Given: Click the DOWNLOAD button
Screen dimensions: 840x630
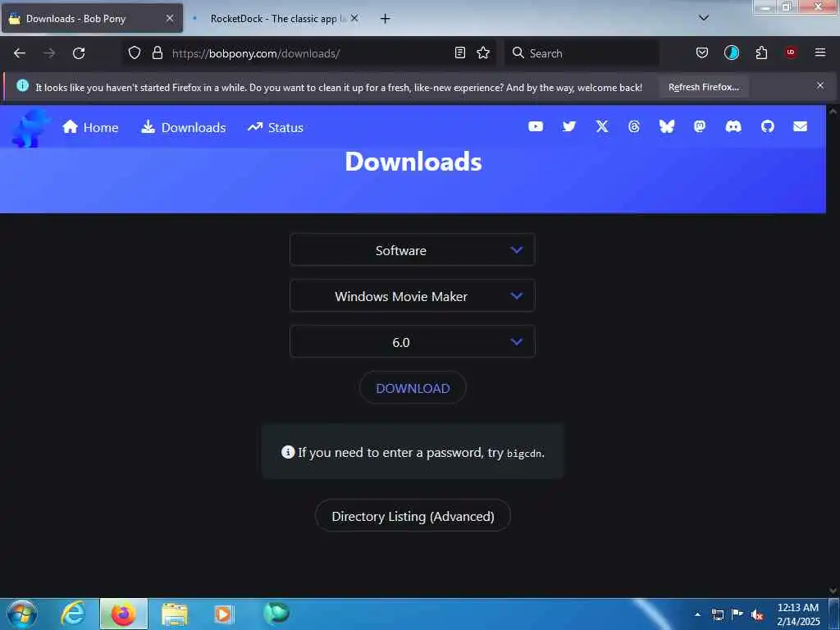Looking at the screenshot, I should 413,388.
